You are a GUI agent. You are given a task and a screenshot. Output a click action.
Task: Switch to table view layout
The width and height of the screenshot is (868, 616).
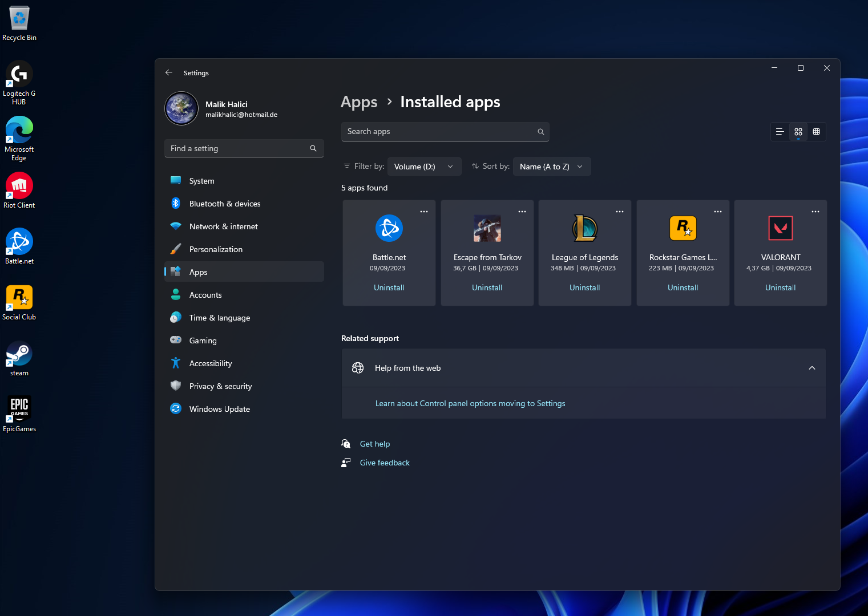pos(817,132)
